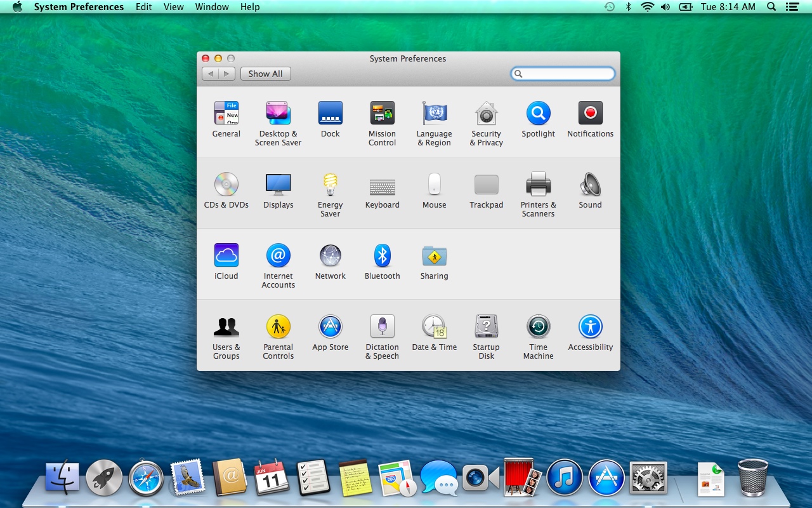Open the Dock preference pane

point(331,119)
